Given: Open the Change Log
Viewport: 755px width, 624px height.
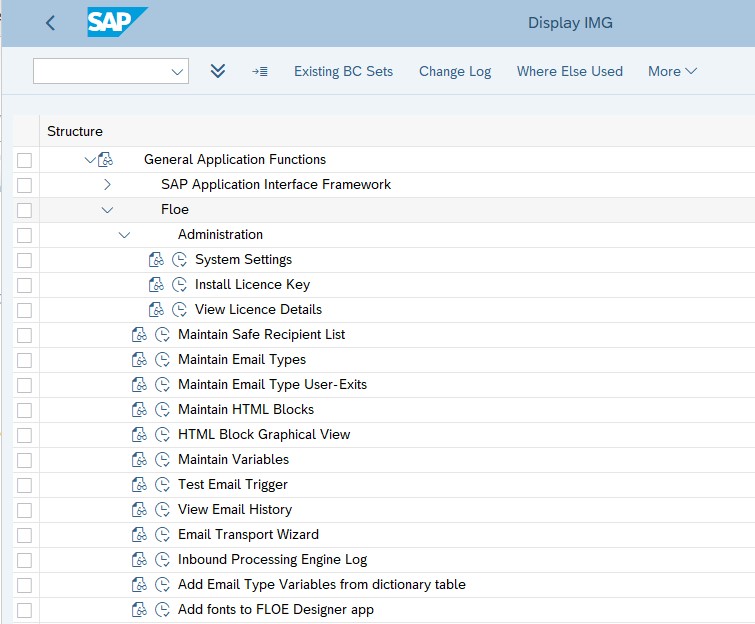Looking at the screenshot, I should point(455,71).
